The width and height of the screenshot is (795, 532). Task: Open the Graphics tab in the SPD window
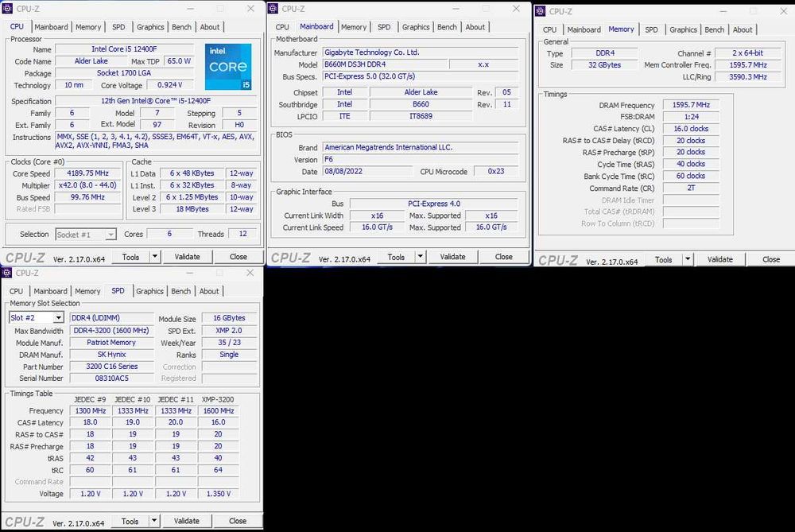tap(149, 291)
